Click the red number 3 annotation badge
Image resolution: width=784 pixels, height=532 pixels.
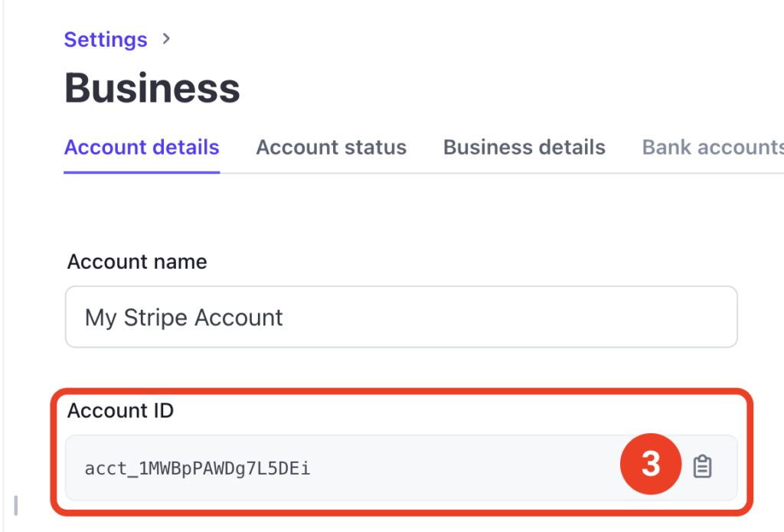point(651,464)
